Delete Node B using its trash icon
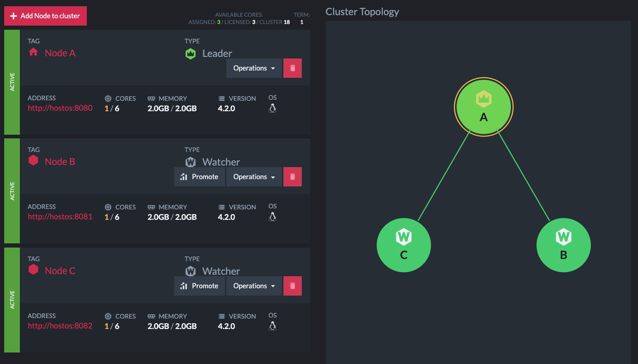 [292, 177]
